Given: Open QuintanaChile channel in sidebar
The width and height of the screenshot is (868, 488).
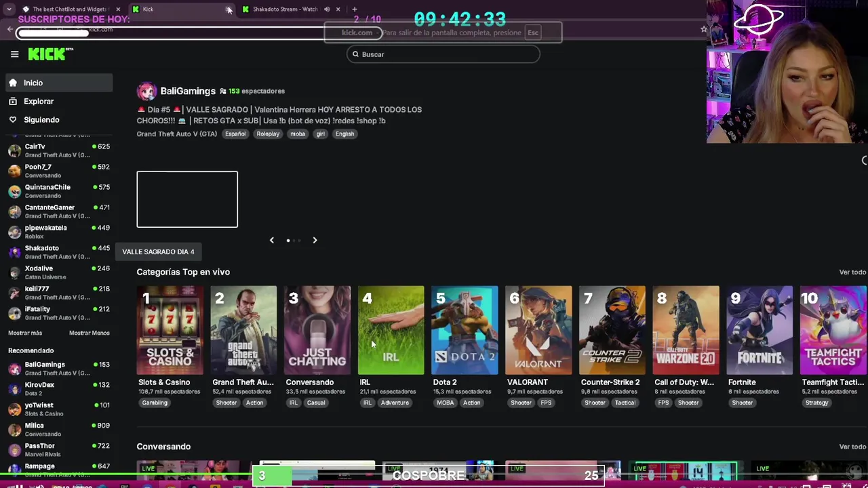Looking at the screenshot, I should tap(59, 191).
